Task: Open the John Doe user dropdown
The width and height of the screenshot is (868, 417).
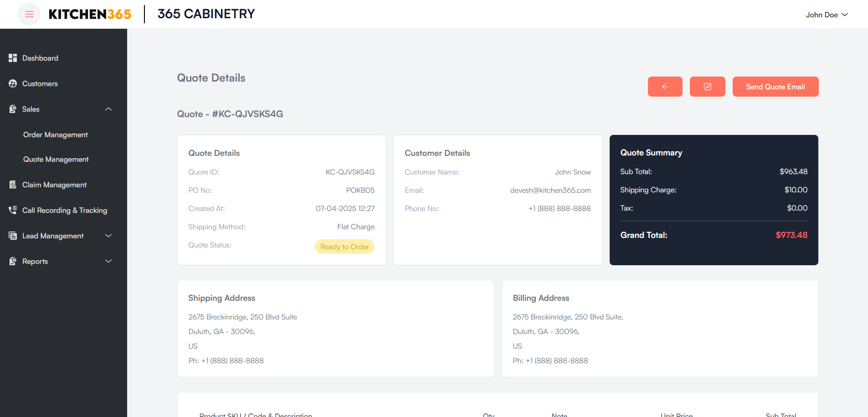Action: tap(827, 15)
